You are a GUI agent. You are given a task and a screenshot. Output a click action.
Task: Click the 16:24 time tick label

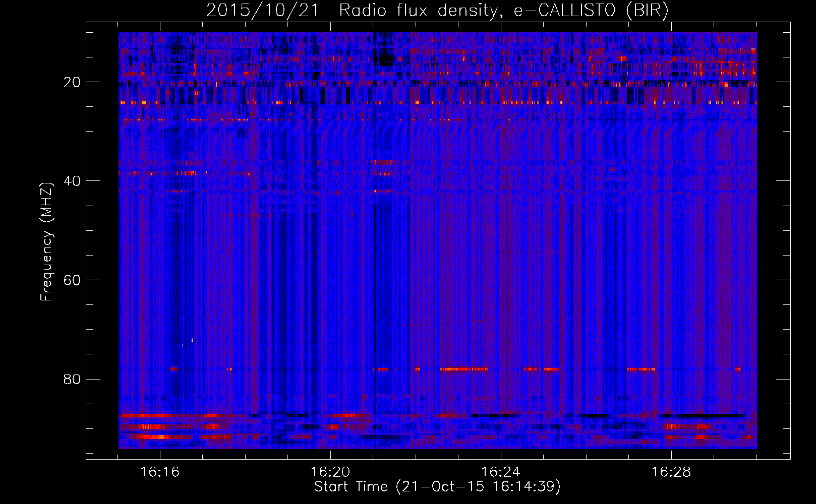click(x=501, y=472)
